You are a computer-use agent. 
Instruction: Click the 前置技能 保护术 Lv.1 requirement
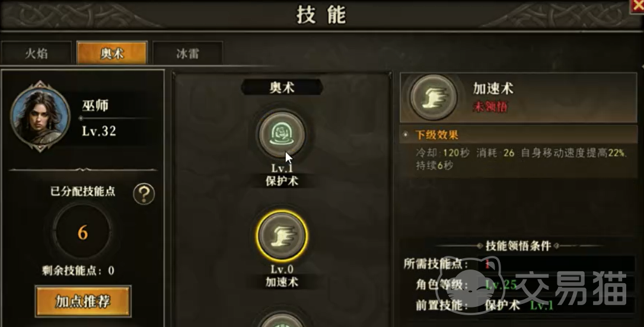pyautogui.click(x=484, y=305)
